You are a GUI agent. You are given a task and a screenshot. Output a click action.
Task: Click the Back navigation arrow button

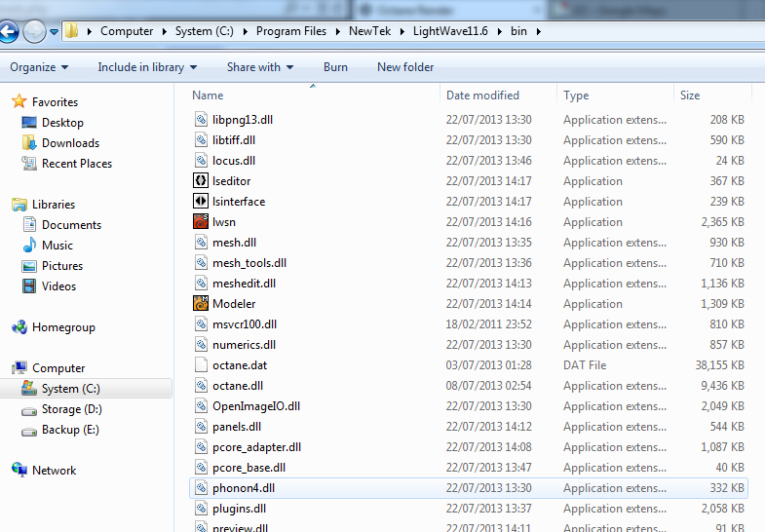(9, 32)
